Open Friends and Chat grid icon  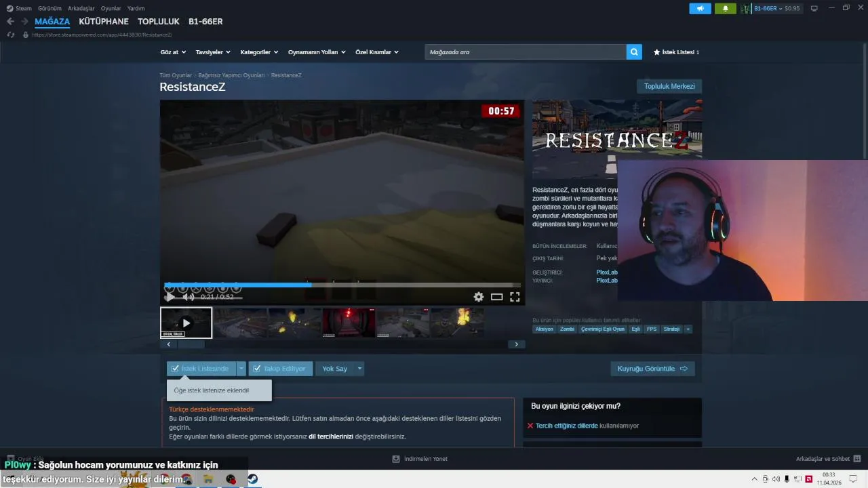[857, 459]
